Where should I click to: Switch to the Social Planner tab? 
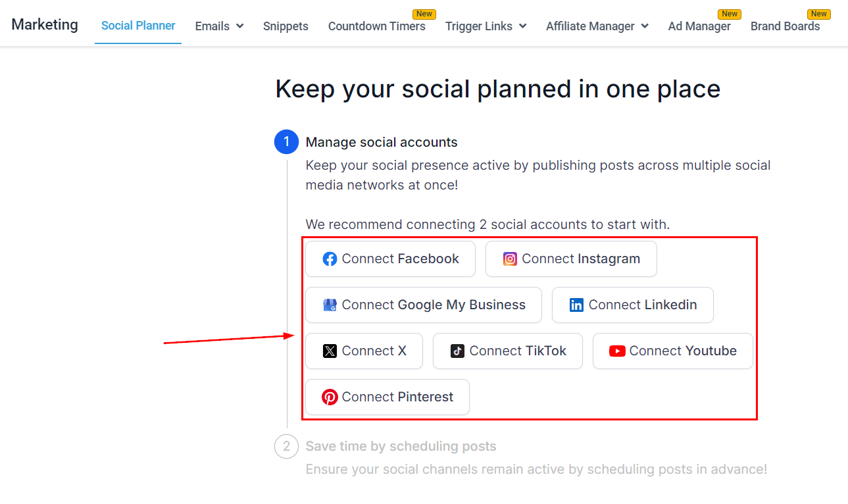(138, 26)
